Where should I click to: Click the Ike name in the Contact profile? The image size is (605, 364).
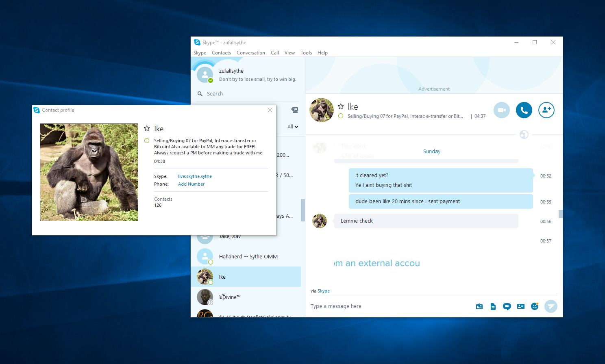click(x=159, y=129)
